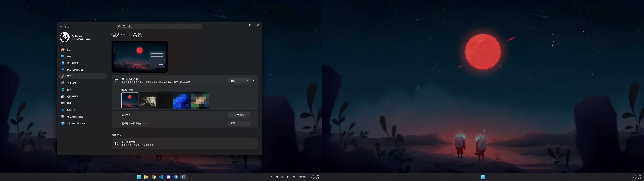644x181 pixels.
Task: Open Visual Studio Code from the taskbar
Action: 161,177
